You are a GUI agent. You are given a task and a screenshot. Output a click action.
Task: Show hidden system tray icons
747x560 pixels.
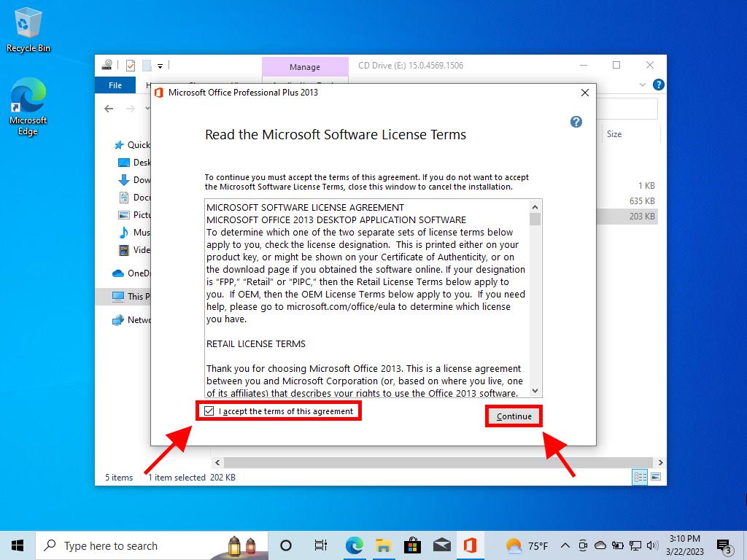(x=565, y=545)
